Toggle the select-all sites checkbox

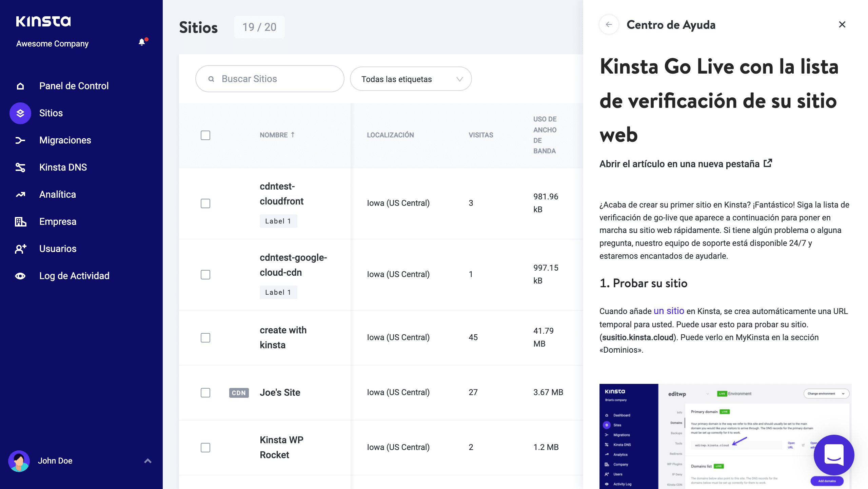click(205, 135)
